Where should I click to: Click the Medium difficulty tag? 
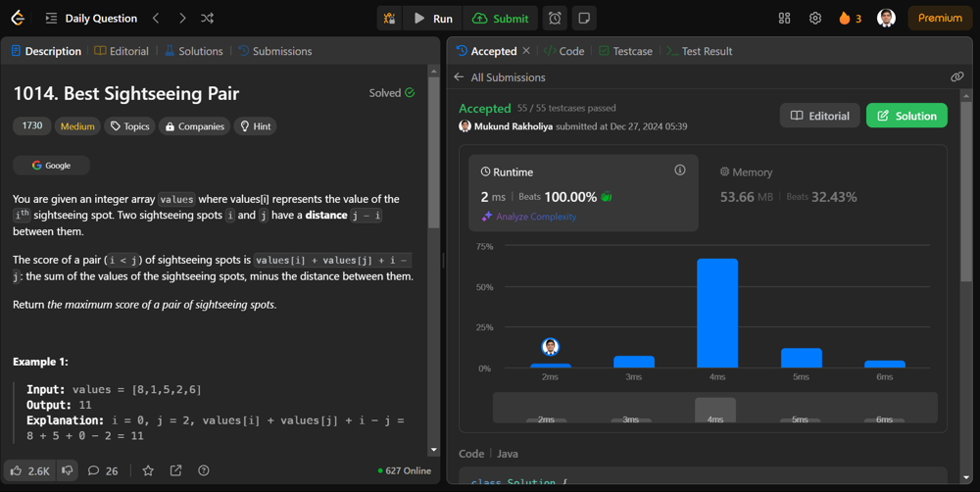pos(77,126)
